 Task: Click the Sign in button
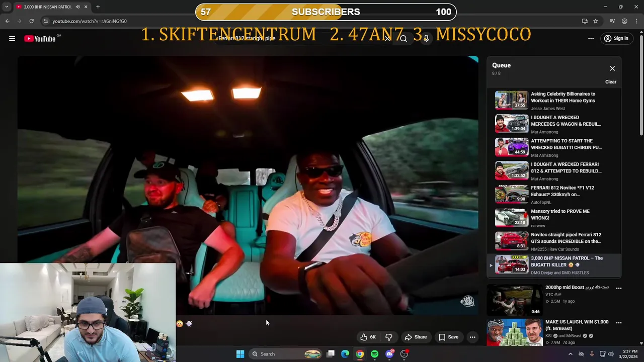point(616,38)
